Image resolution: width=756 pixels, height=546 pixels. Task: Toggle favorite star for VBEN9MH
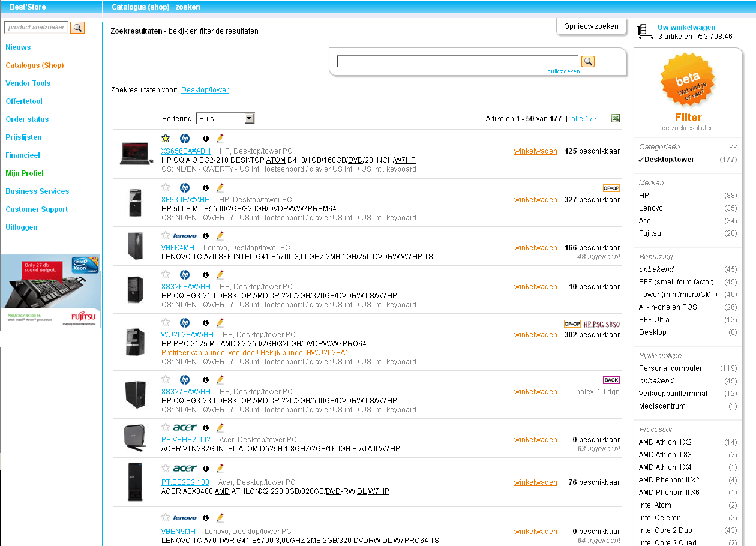coord(166,517)
